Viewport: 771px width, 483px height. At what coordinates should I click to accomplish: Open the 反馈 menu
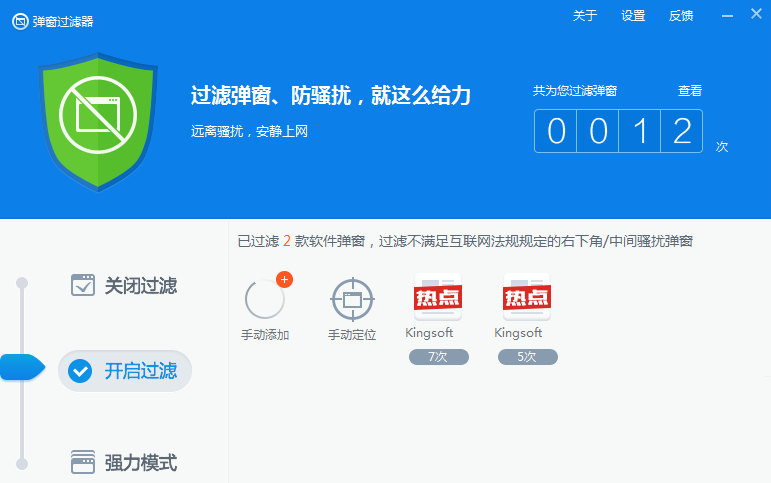(681, 16)
